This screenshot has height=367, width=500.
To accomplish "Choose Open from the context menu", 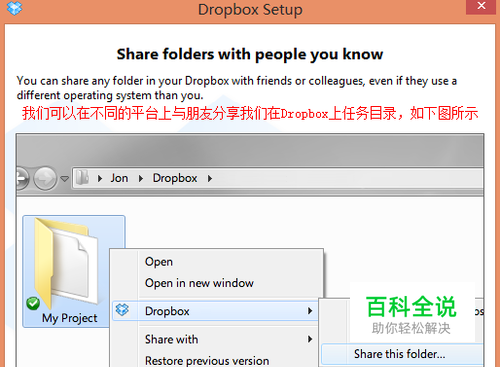I will point(159,262).
